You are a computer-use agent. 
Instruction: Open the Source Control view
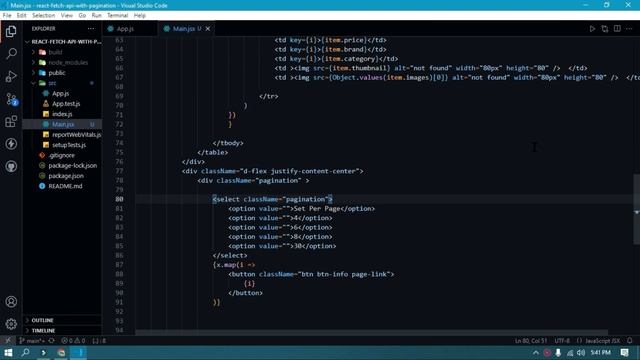11,99
